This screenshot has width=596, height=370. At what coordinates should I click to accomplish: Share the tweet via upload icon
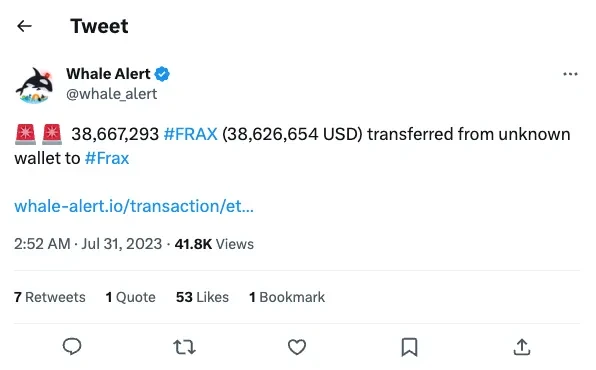pos(522,347)
